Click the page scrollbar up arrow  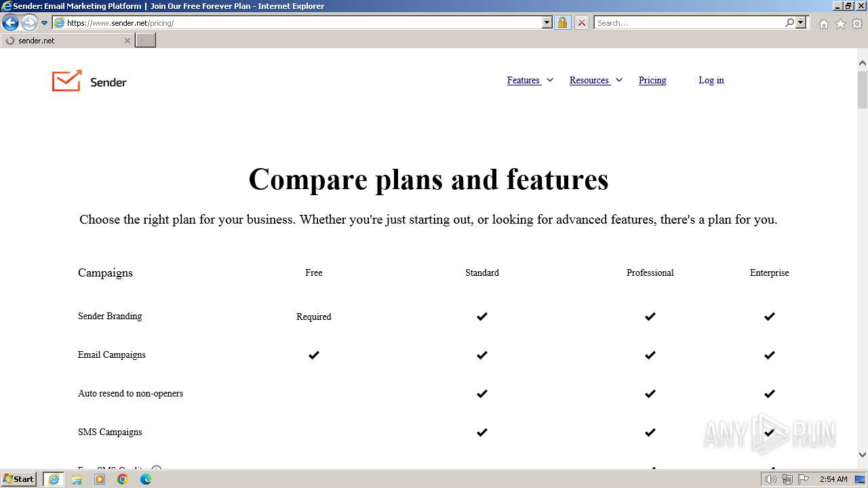(x=863, y=63)
